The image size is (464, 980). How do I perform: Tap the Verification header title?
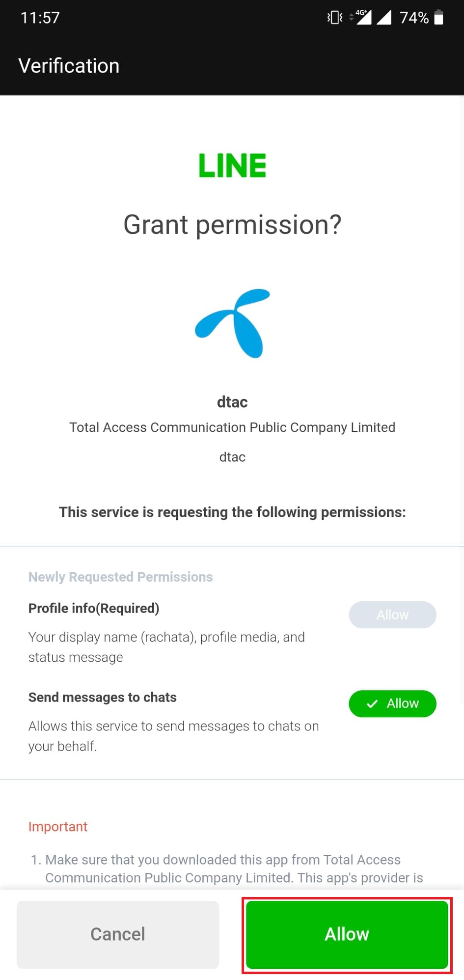[x=69, y=66]
